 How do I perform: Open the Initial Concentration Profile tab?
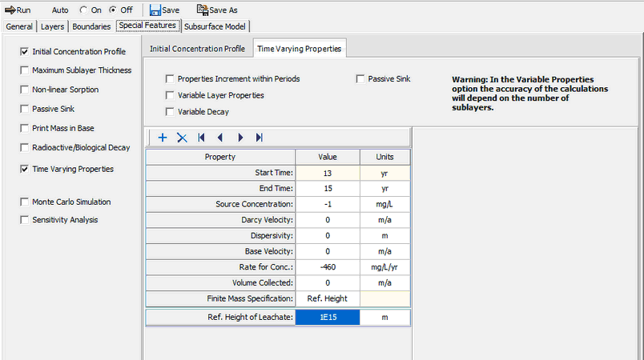197,49
